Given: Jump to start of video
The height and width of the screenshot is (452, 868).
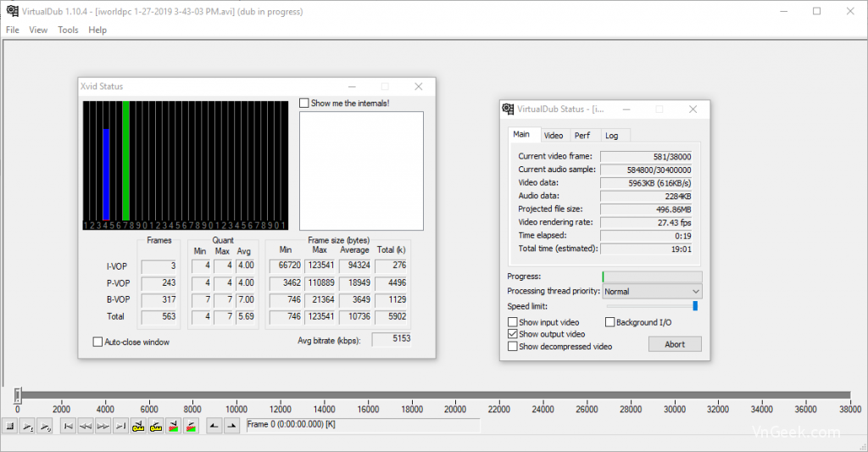Looking at the screenshot, I should coord(68,426).
